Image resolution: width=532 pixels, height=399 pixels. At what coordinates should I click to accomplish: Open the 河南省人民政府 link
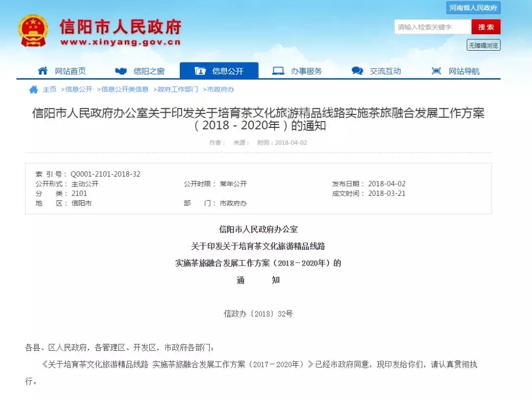click(473, 8)
